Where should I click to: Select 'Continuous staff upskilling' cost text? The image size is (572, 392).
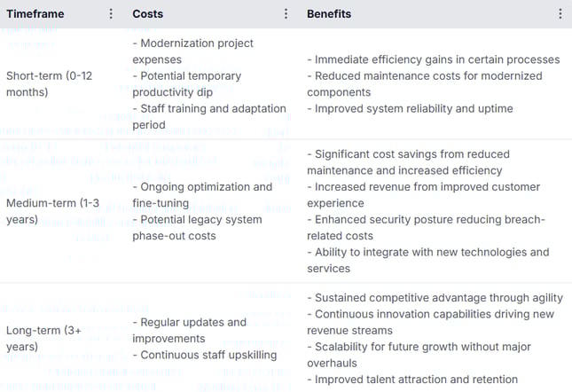coord(205,355)
